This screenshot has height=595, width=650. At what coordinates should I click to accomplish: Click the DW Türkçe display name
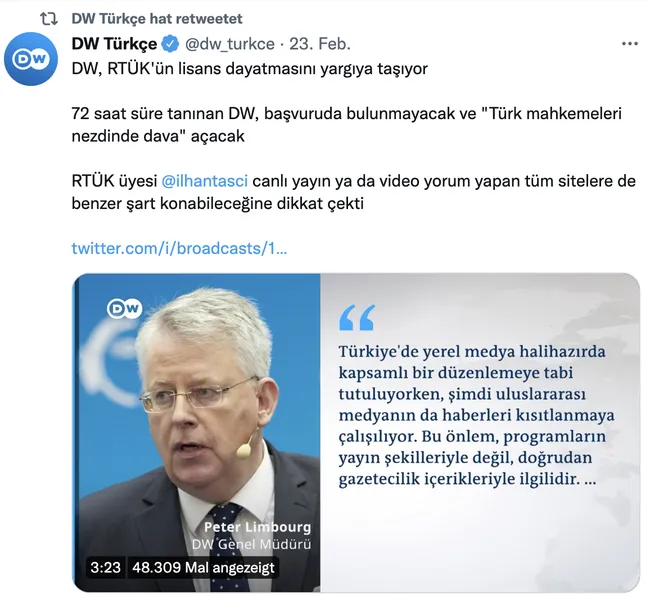[x=114, y=44]
